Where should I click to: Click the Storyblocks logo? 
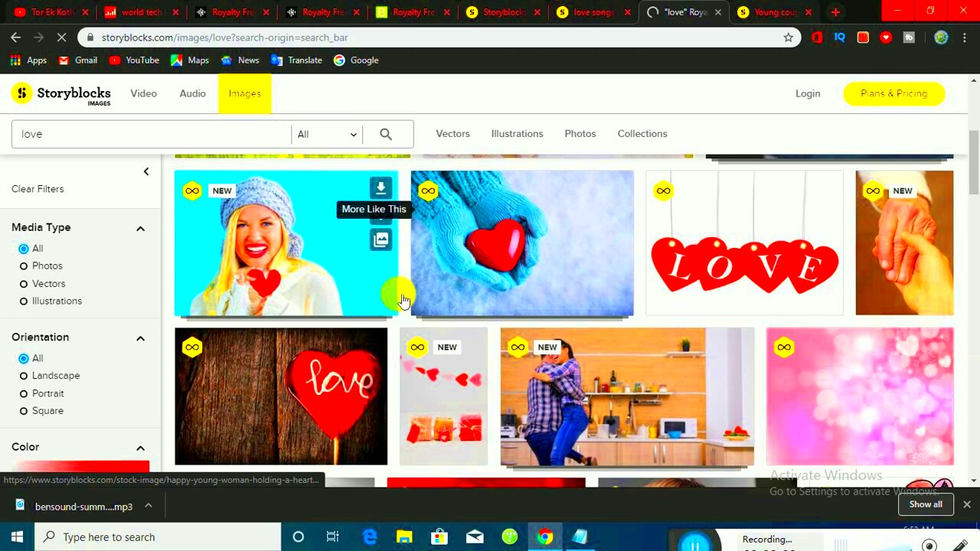pyautogui.click(x=61, y=93)
